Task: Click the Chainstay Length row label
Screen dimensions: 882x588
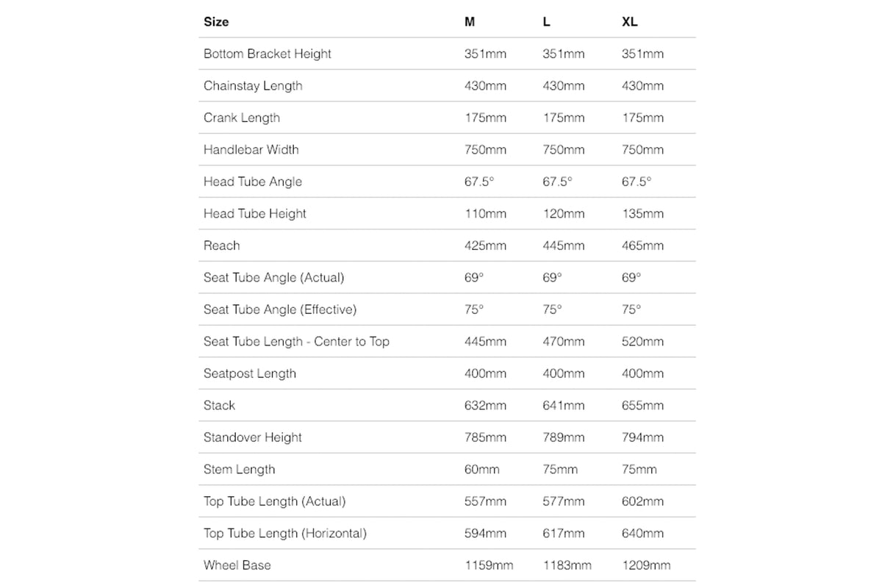Action: point(253,86)
